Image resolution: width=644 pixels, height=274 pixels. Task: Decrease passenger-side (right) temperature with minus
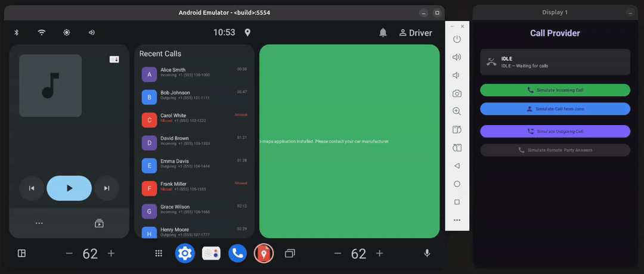(338, 254)
